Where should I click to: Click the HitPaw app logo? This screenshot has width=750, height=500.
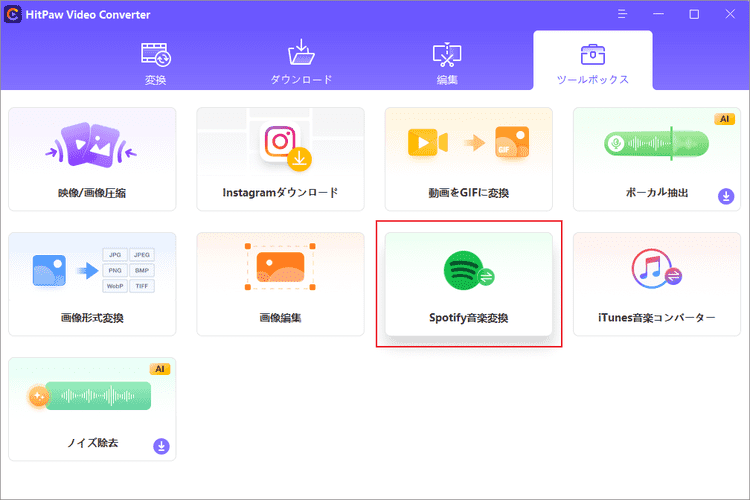pyautogui.click(x=13, y=14)
